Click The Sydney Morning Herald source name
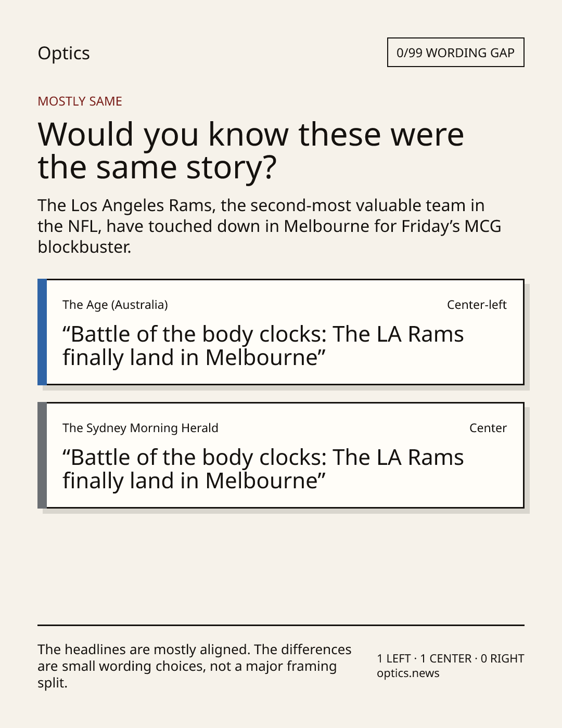This screenshot has width=562, height=728. pos(140,428)
